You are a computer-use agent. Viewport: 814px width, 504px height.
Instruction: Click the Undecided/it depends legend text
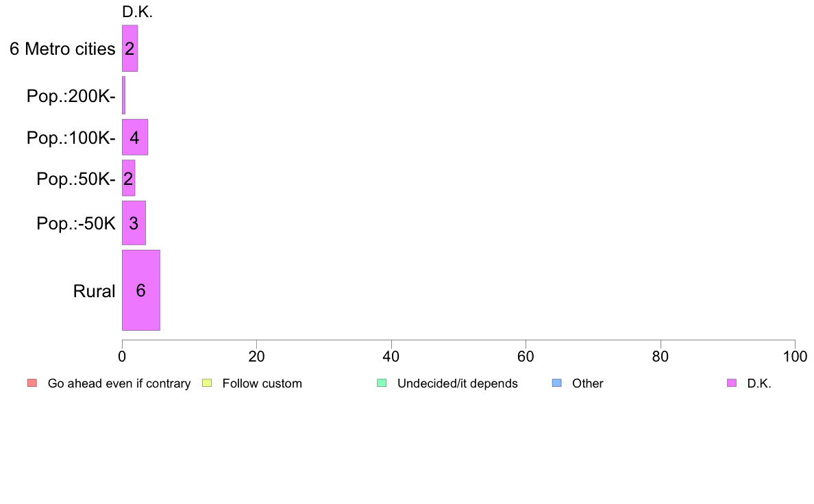(x=457, y=383)
